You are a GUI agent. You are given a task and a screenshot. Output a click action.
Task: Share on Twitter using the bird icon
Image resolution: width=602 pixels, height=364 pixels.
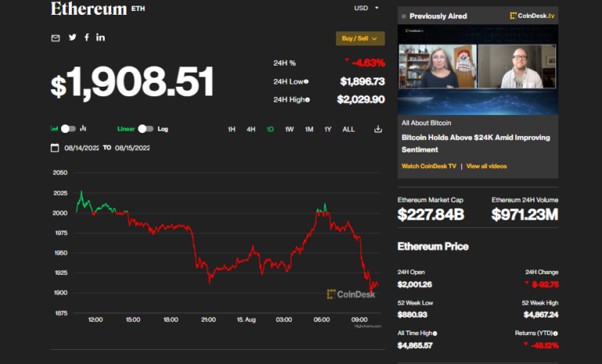[x=73, y=37]
